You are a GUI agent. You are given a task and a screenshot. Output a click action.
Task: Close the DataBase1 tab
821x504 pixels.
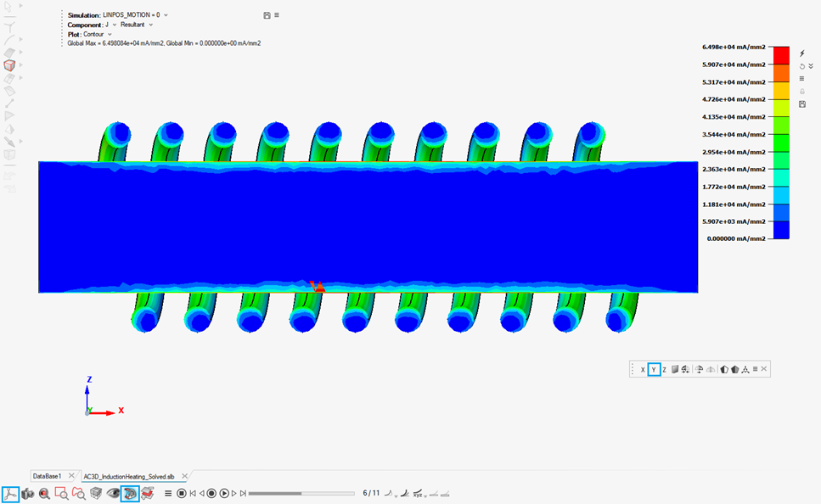click(71, 476)
